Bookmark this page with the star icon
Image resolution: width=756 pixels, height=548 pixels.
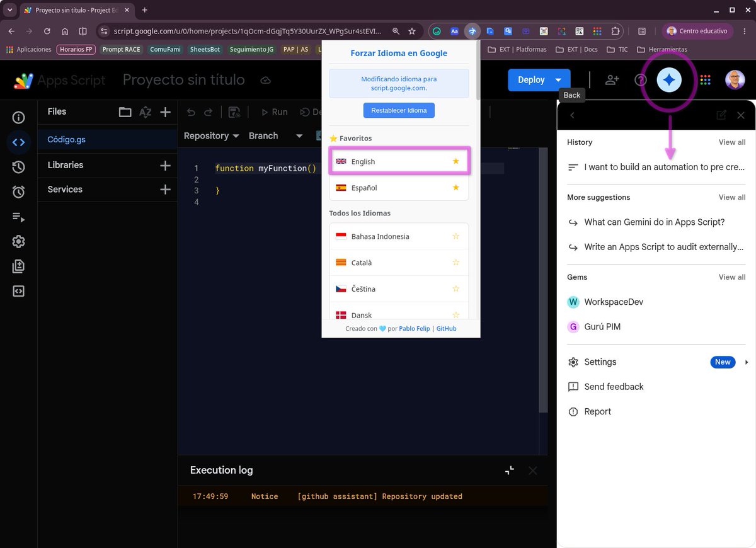pyautogui.click(x=412, y=31)
